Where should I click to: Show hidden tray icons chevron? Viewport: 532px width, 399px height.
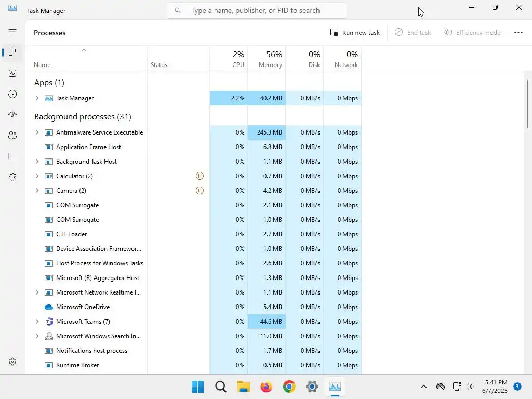pos(424,387)
